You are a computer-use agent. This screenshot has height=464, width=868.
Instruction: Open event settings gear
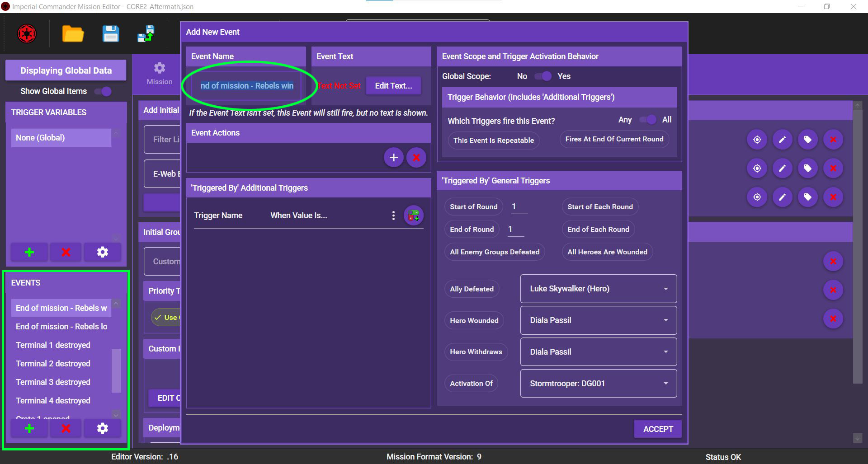coord(103,428)
